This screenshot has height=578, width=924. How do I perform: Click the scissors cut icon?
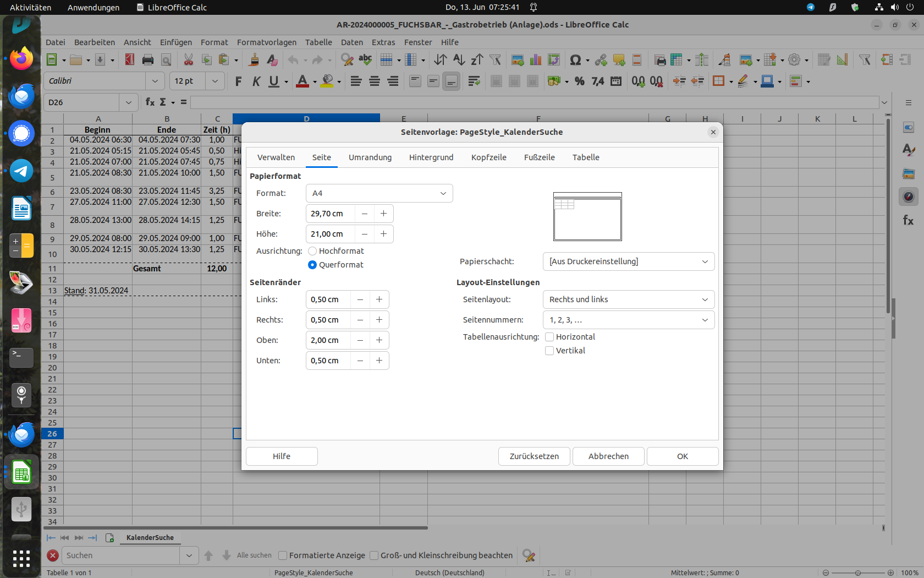(188, 60)
